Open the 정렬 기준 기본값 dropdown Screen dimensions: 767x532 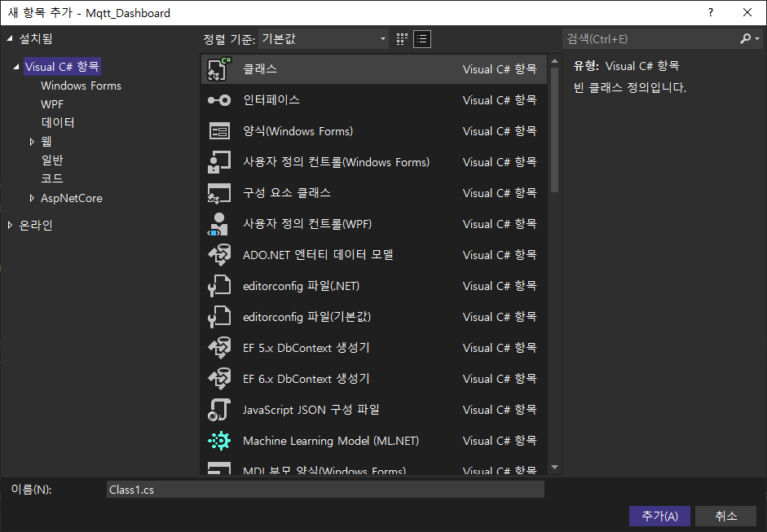click(x=324, y=38)
